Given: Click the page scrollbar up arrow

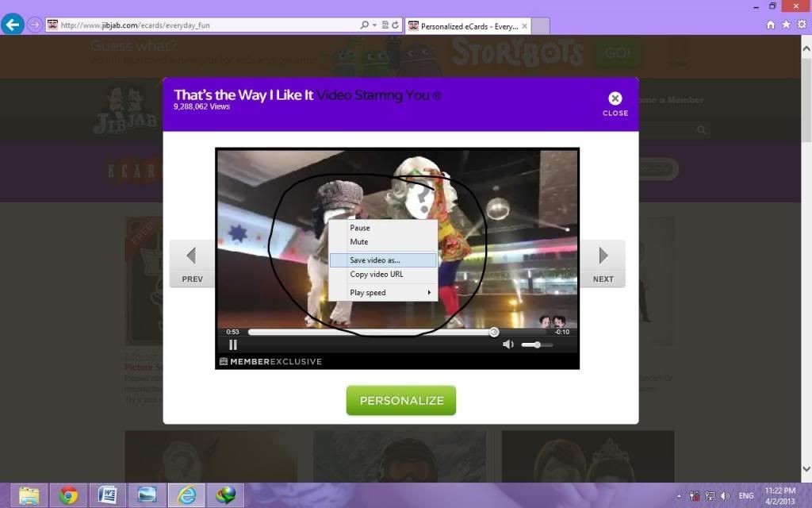Looking at the screenshot, I should click(x=806, y=48).
